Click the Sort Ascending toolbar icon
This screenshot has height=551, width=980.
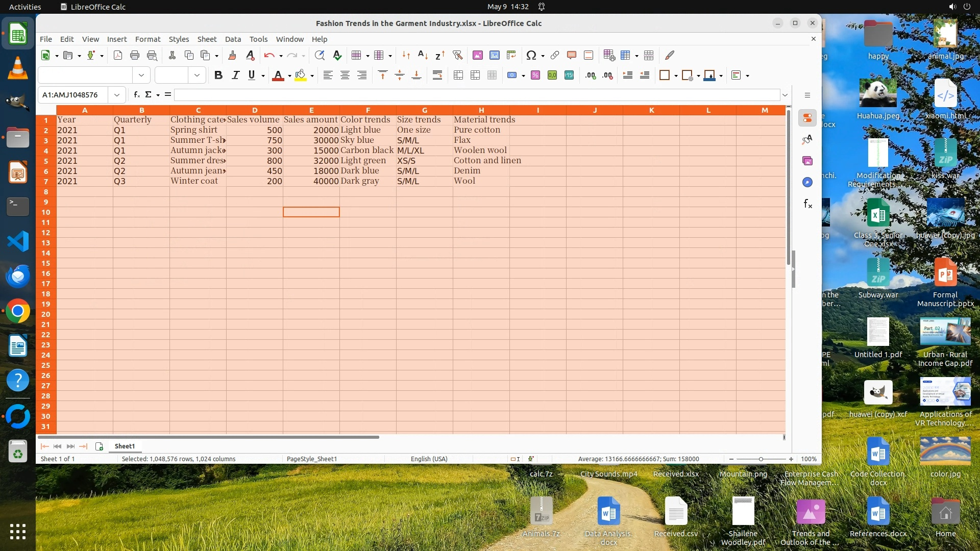click(423, 55)
